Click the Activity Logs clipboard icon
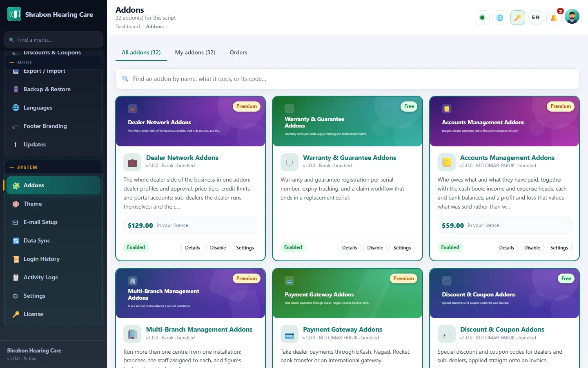The image size is (588, 368). pyautogui.click(x=16, y=278)
